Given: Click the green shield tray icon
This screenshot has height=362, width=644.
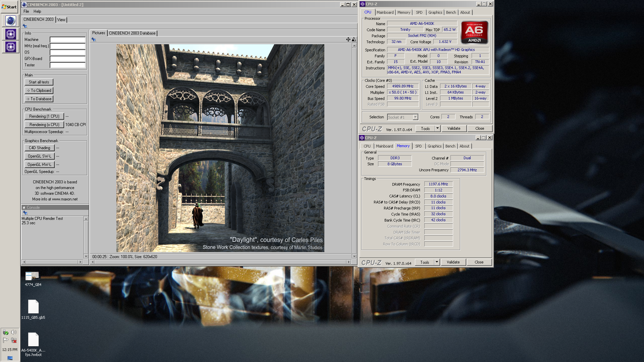Looking at the screenshot, I should 6,332.
